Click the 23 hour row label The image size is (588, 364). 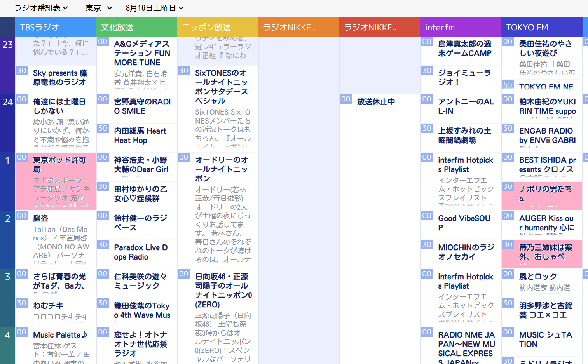pyautogui.click(x=7, y=45)
